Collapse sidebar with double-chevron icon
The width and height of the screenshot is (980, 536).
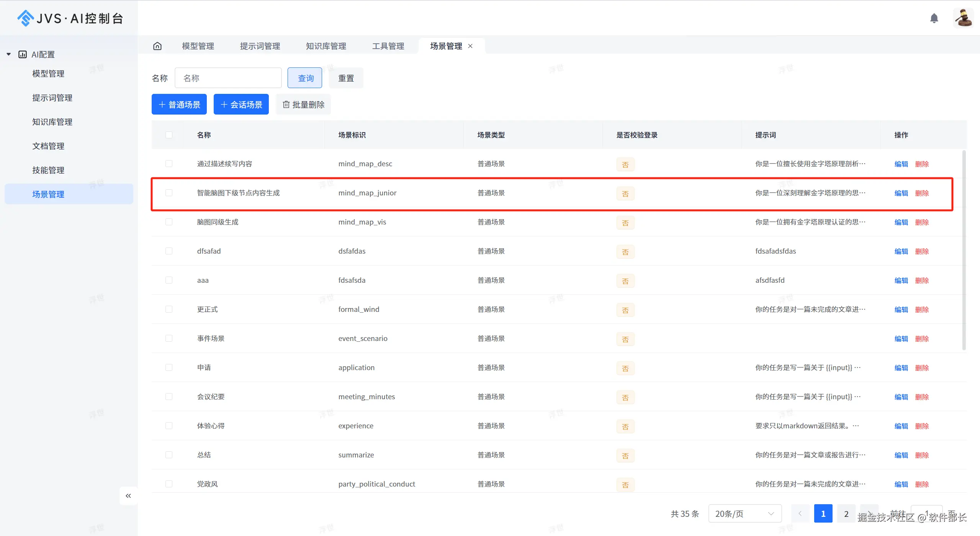point(128,496)
